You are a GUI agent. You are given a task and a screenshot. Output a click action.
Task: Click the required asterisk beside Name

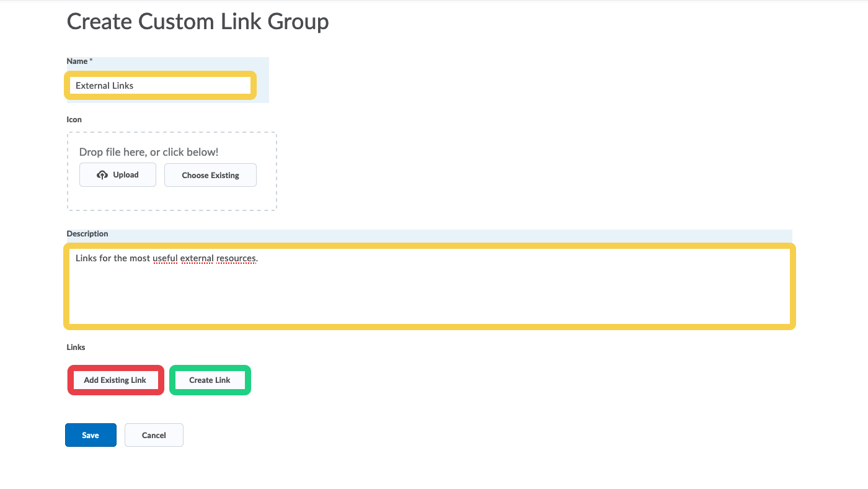pos(91,61)
